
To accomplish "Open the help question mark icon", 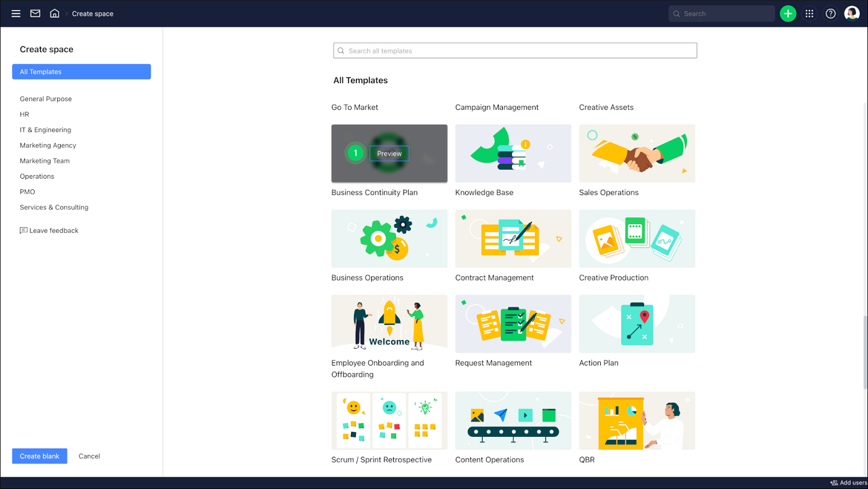I will 831,14.
